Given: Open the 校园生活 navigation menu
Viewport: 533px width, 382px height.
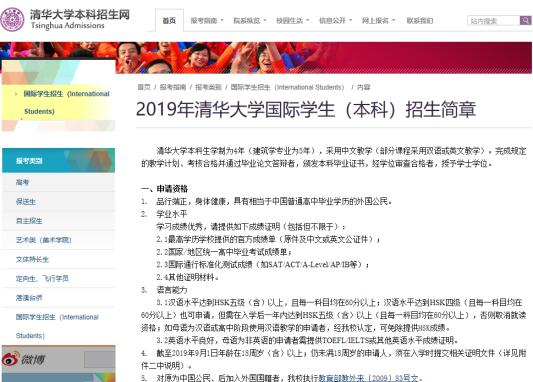Looking at the screenshot, I should 289,21.
